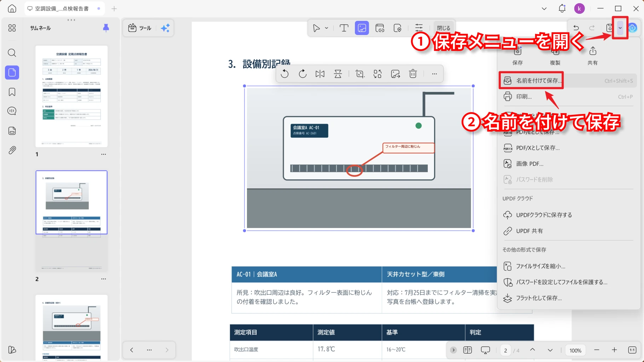Open page 2 thumbnail
644x362 pixels.
(71, 221)
